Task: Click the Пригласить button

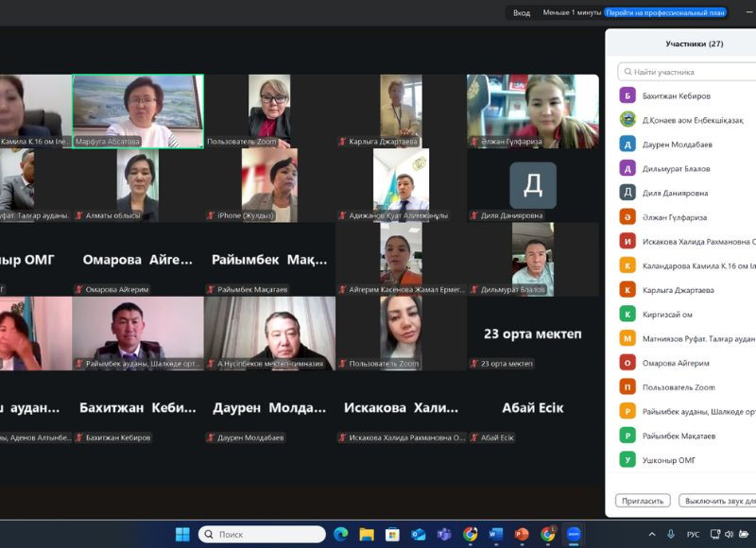Action: tap(643, 501)
